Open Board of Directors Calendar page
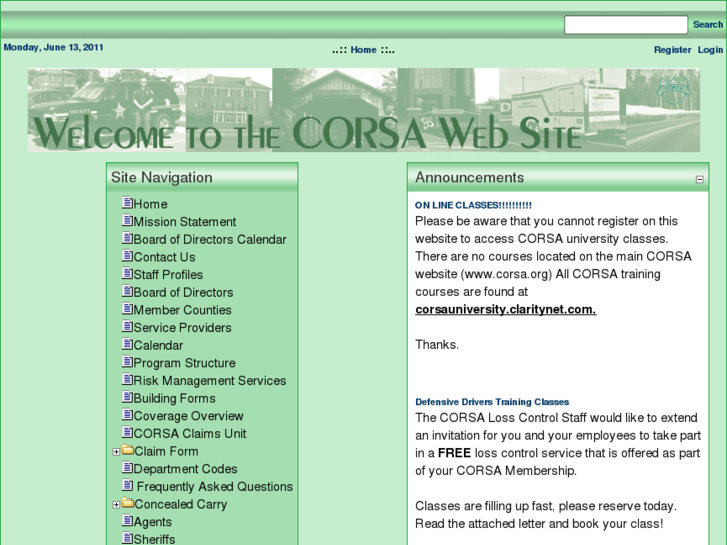Image resolution: width=727 pixels, height=545 pixels. [x=210, y=239]
